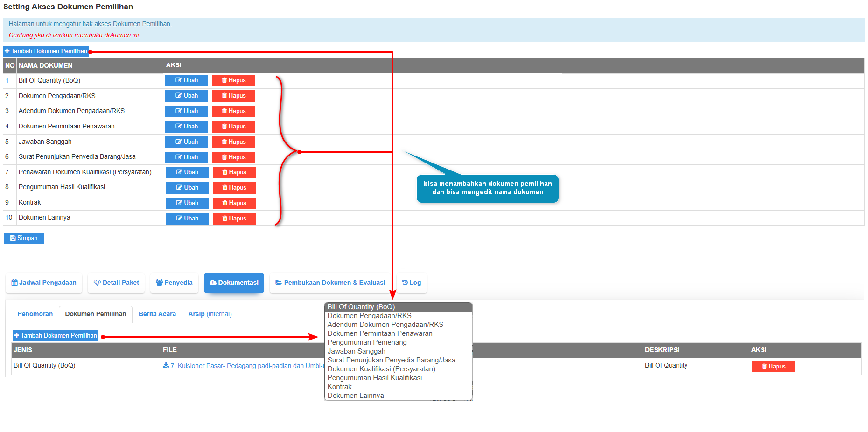Save settings with the Simpan button
The image size is (868, 432).
[24, 238]
